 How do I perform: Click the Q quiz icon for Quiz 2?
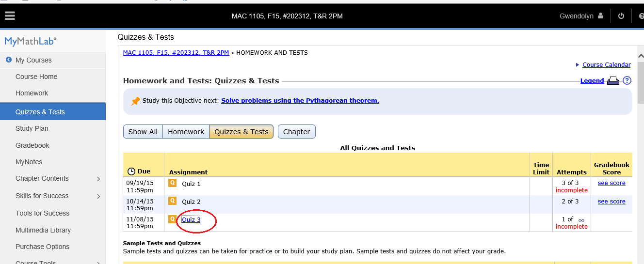tap(172, 201)
